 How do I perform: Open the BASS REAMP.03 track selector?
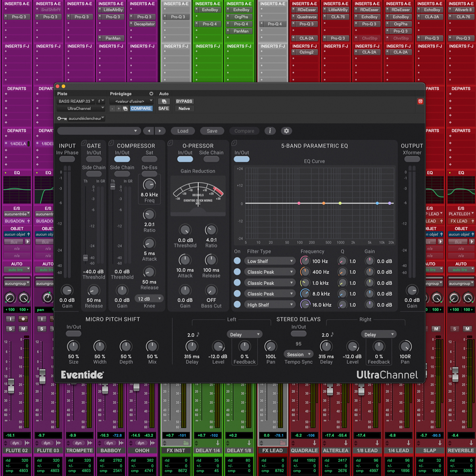click(x=76, y=102)
